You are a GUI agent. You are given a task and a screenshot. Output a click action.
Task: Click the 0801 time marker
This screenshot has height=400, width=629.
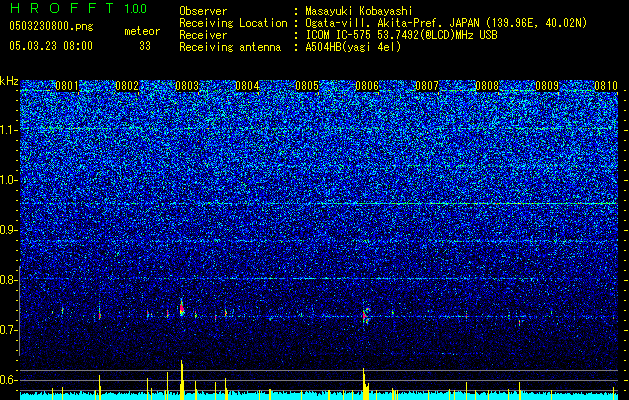pyautogui.click(x=67, y=86)
